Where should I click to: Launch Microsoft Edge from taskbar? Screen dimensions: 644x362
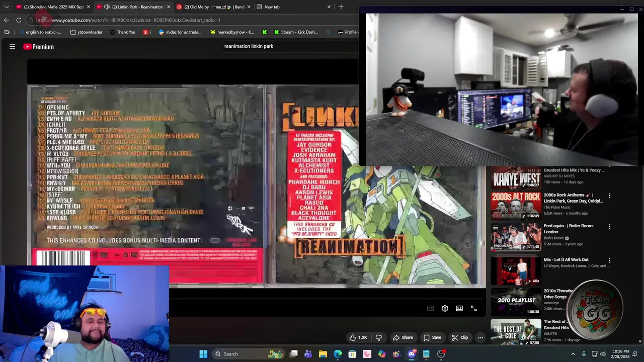tap(338, 354)
